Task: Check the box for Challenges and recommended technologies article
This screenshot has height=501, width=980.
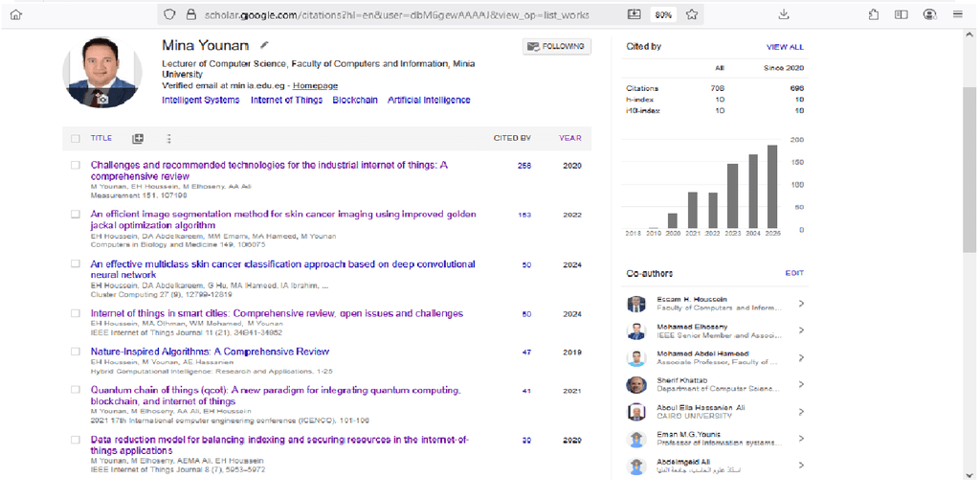Action: click(76, 165)
